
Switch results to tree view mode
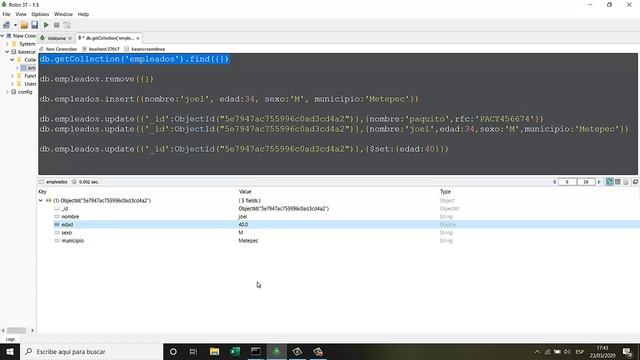pos(609,182)
